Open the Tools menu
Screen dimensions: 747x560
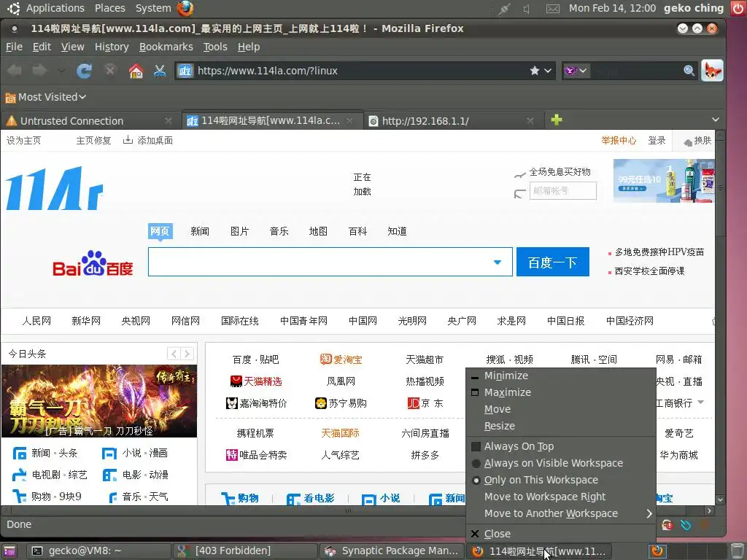click(215, 47)
